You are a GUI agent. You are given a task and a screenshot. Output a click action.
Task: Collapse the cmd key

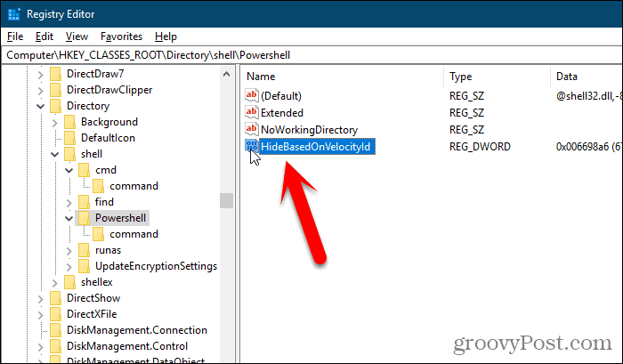click(x=69, y=170)
